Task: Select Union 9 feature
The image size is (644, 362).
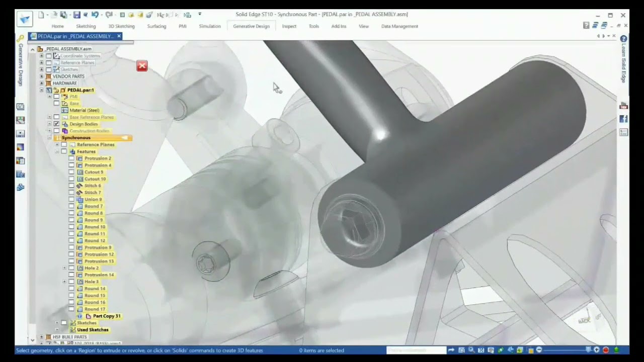Action: click(93, 200)
